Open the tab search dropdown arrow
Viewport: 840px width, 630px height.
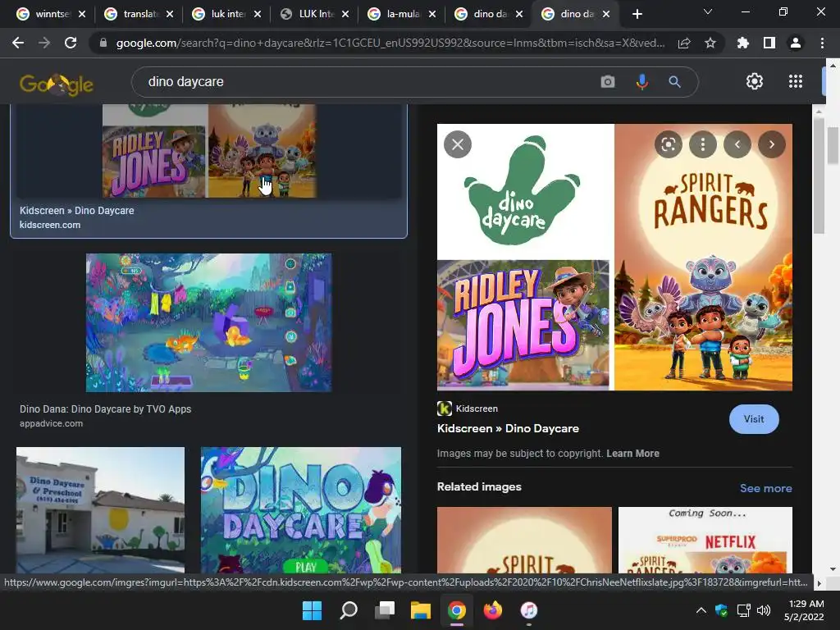[x=708, y=11]
